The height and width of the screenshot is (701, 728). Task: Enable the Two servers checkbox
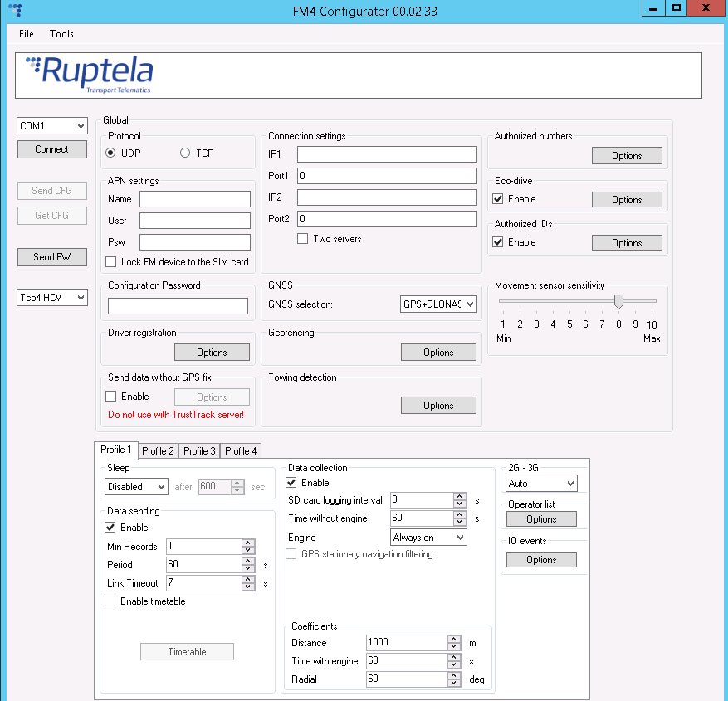pyautogui.click(x=303, y=239)
